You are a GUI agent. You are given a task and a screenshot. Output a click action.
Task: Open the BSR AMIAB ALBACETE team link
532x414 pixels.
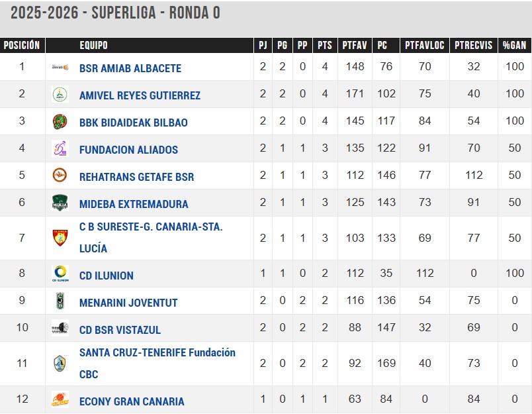130,68
